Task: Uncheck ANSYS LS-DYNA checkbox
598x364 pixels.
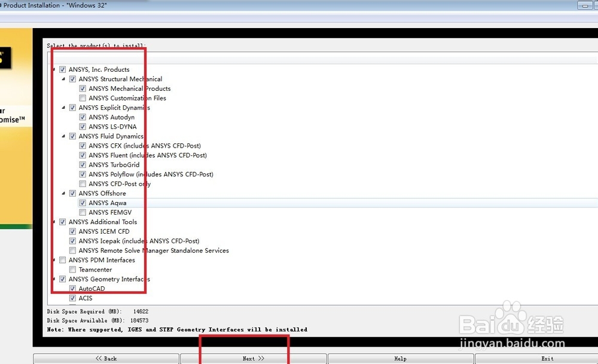Action: tap(83, 127)
